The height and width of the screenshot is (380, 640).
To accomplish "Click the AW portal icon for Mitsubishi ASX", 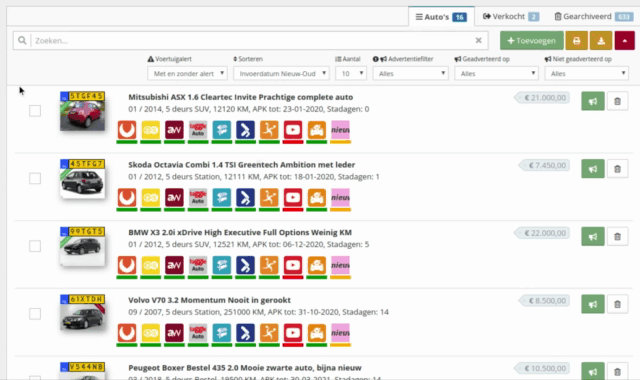I will (x=174, y=130).
